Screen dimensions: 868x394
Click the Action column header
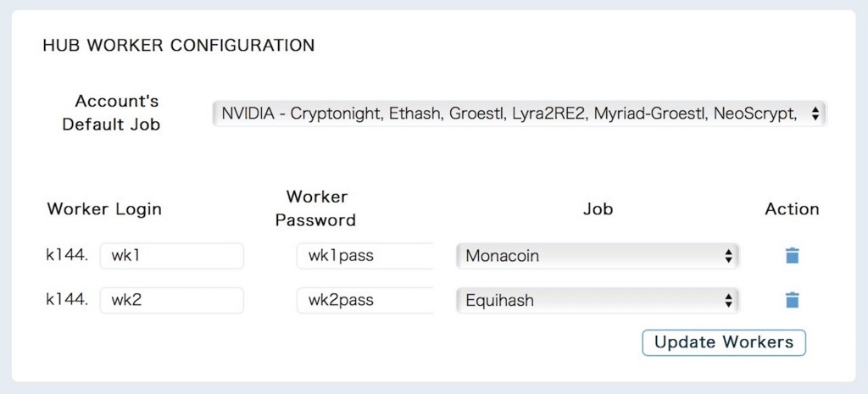792,208
